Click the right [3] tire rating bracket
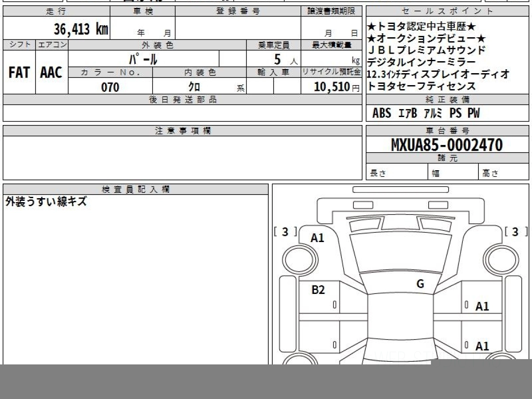This screenshot has width=532, height=399. 515,231
